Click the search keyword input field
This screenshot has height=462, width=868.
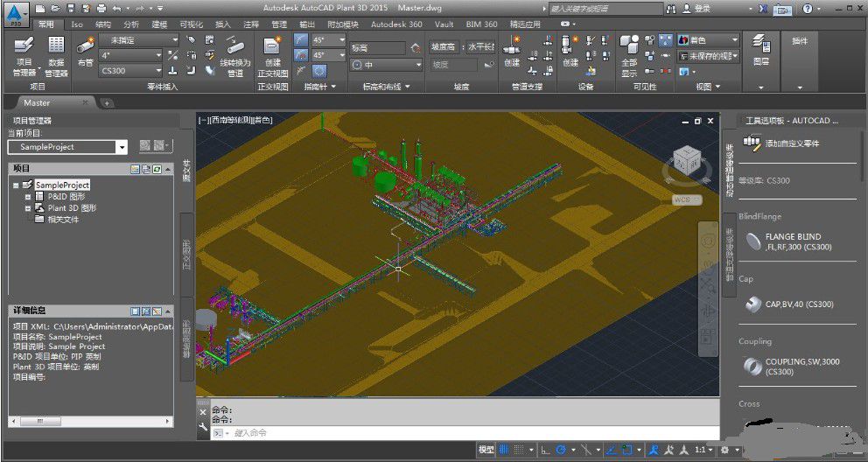(x=605, y=9)
